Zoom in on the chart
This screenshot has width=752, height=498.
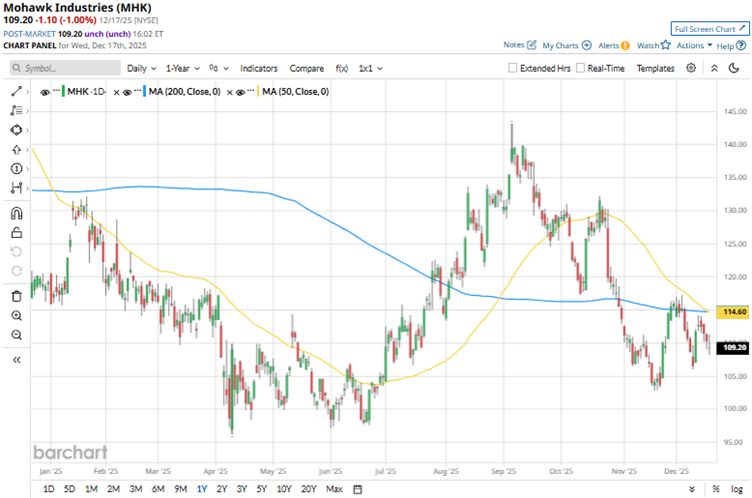16,316
